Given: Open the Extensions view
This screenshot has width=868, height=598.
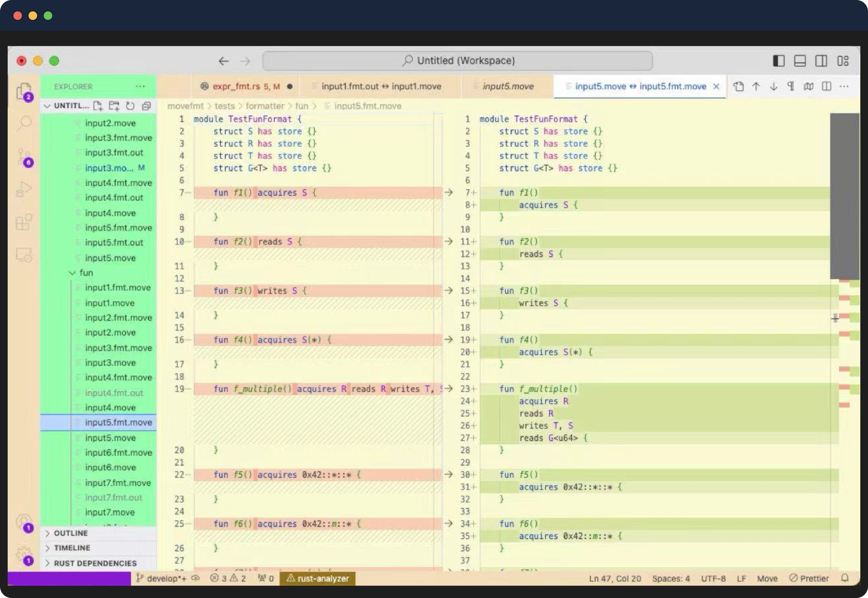Looking at the screenshot, I should pyautogui.click(x=24, y=222).
